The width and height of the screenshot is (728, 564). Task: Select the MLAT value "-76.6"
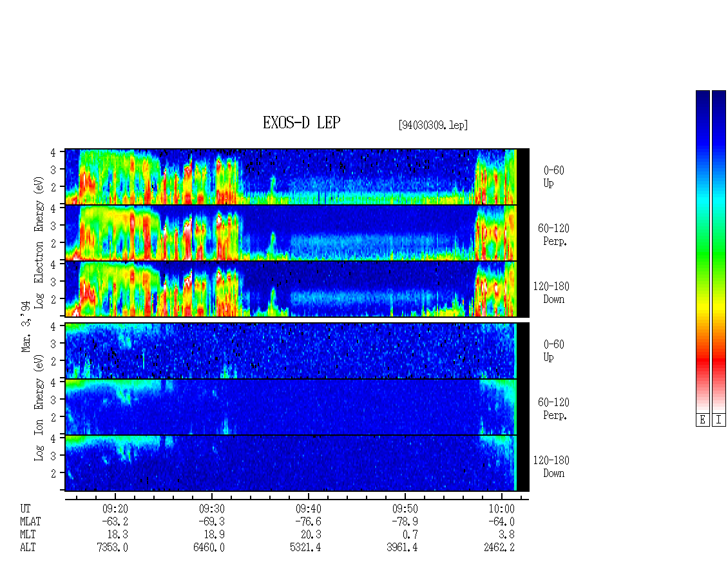[309, 521]
